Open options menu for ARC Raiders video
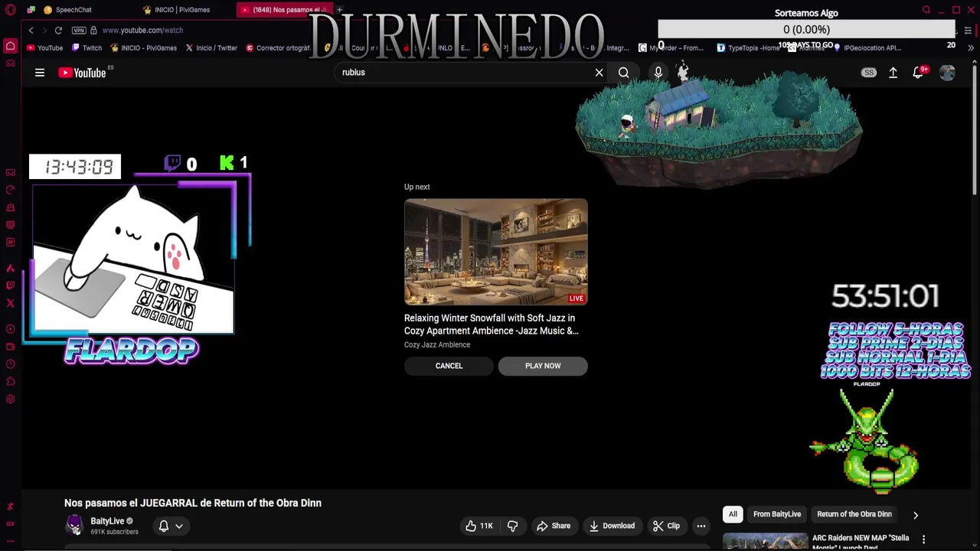The width and height of the screenshot is (980, 551). pos(923,540)
